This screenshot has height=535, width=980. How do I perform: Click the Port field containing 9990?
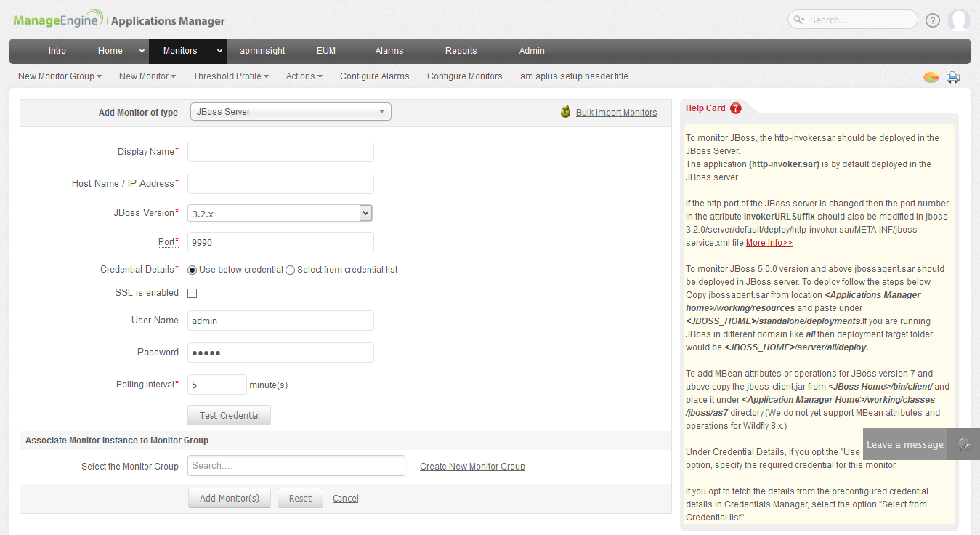coord(280,242)
